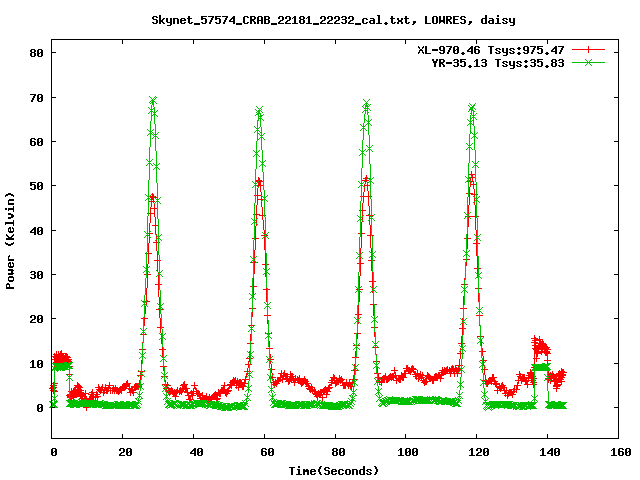640x480 pixels.
Task: Click the y-axis value 50
Action: coord(36,186)
